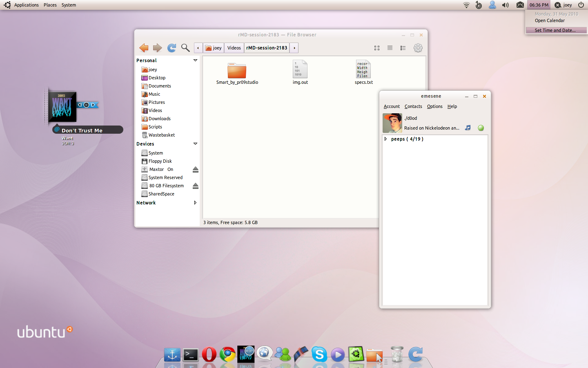
Task: Open Skype from the dock
Action: (x=319, y=354)
